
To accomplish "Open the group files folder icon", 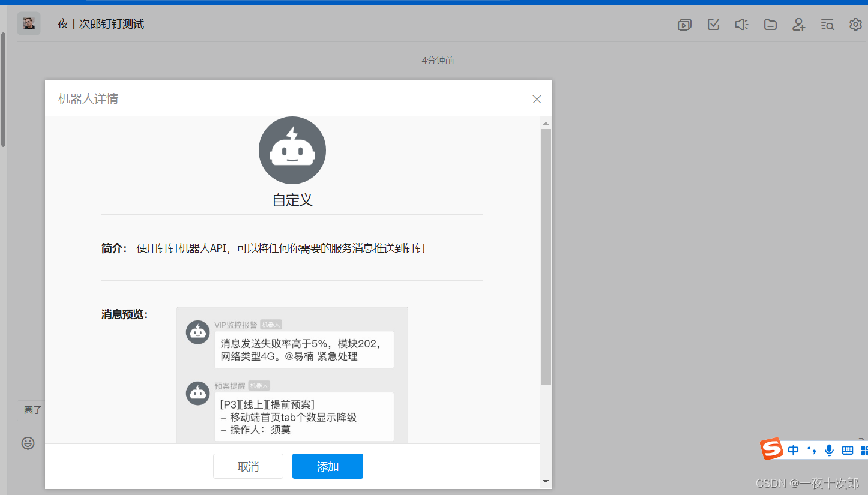I will tap(770, 25).
